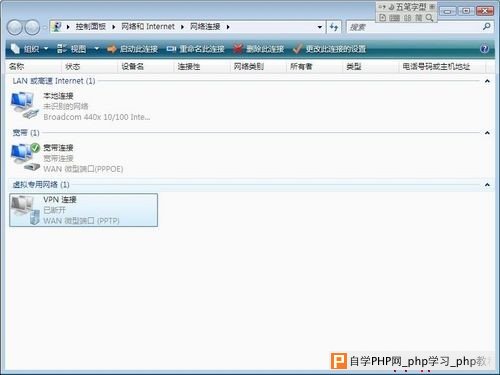The width and height of the screenshot is (500, 375).
Task: Collapse the 虚拟专用网络 (1) group chevron
Action: [487, 185]
